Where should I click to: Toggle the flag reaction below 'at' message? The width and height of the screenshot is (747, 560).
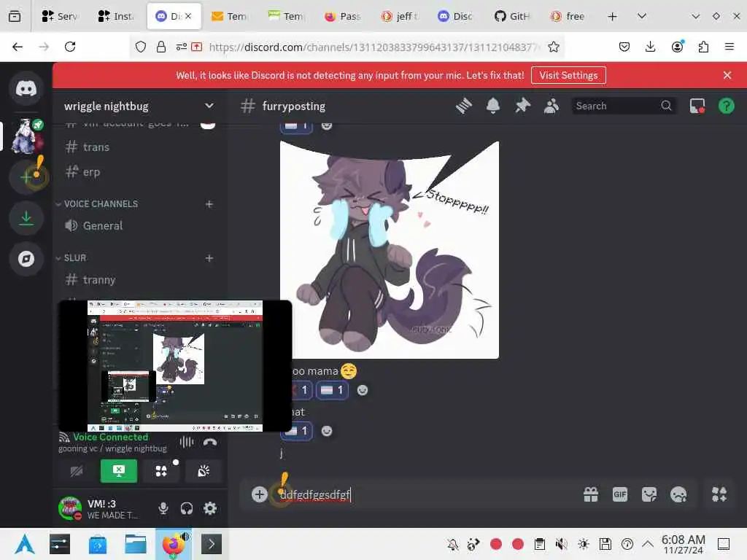click(296, 432)
